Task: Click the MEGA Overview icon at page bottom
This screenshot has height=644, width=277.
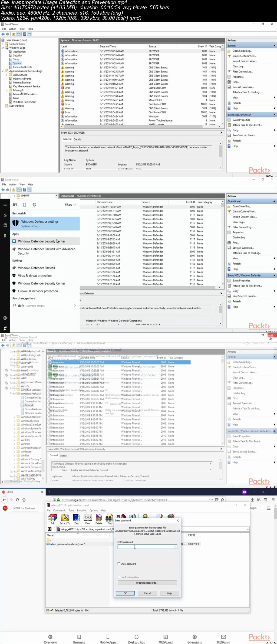Action: click(x=50, y=637)
